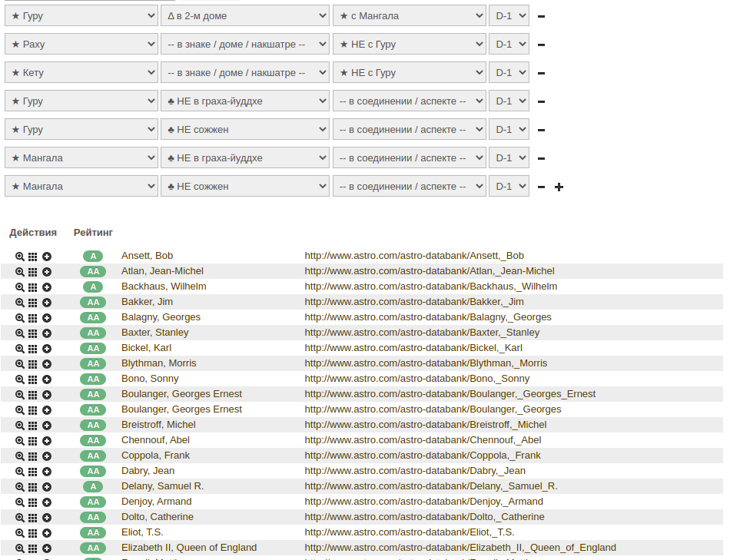Open Гуру 'НЕ сожжен' dropdown
730x560 pixels.
coord(245,129)
